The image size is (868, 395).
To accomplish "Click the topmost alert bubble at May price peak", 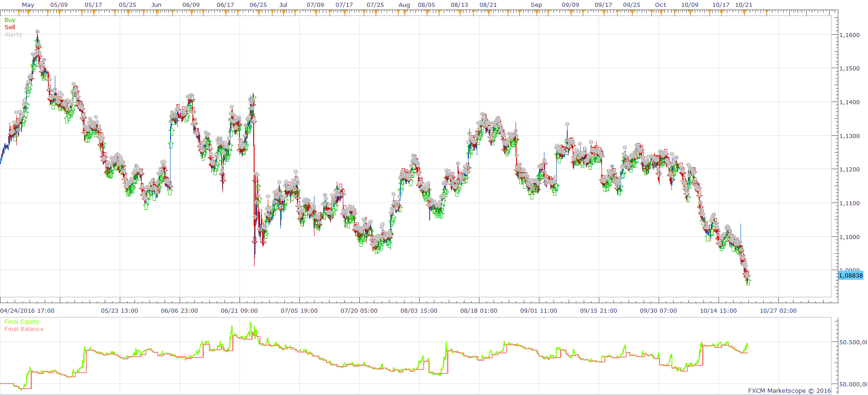I will tap(37, 32).
